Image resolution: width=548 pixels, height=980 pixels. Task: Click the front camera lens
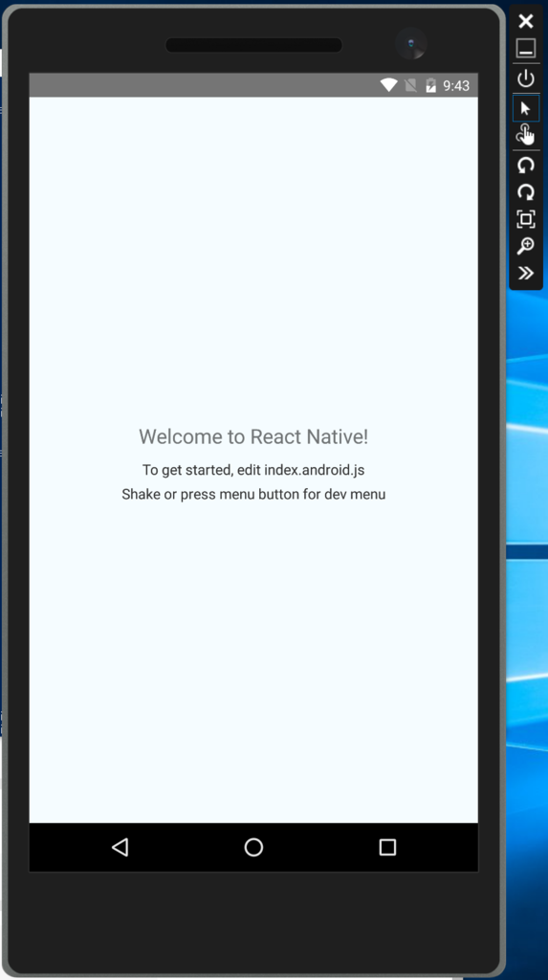411,44
